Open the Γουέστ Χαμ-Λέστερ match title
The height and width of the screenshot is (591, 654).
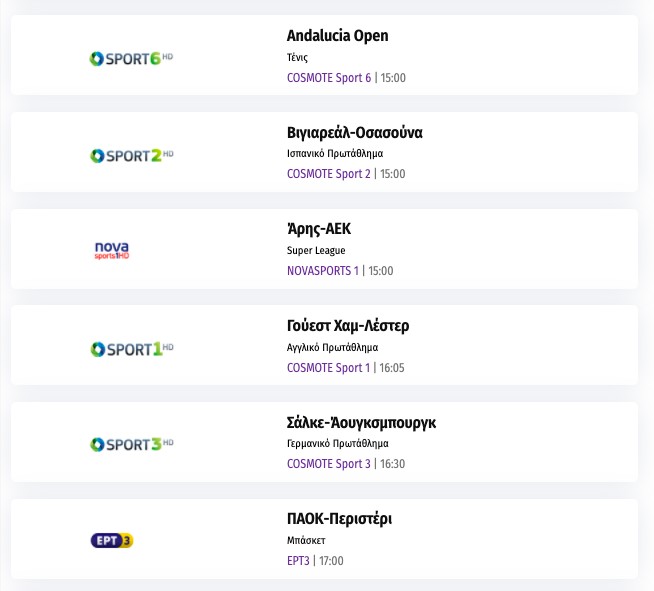(348, 326)
